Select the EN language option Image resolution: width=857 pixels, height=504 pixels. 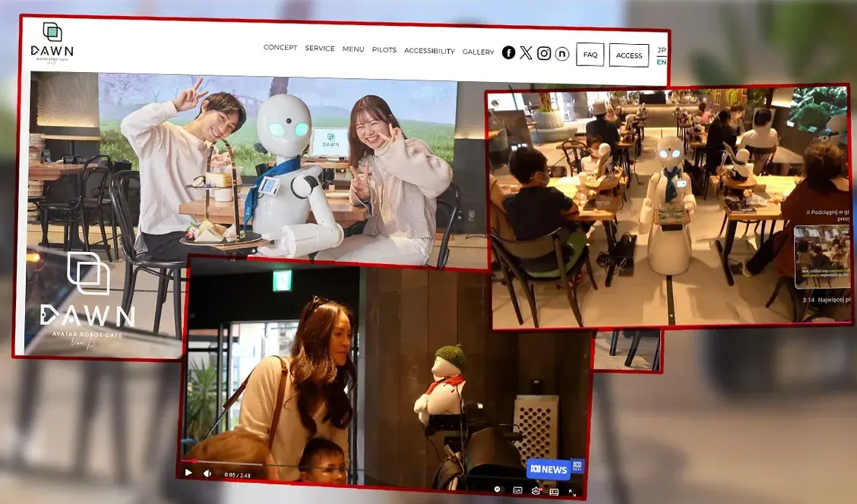(661, 61)
